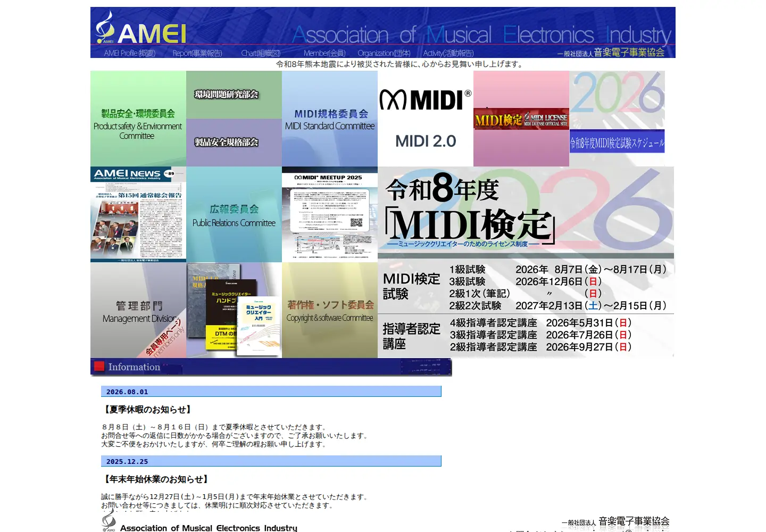Select the 夏季休暇のお知らせ heading
766x532 pixels.
(x=147, y=410)
